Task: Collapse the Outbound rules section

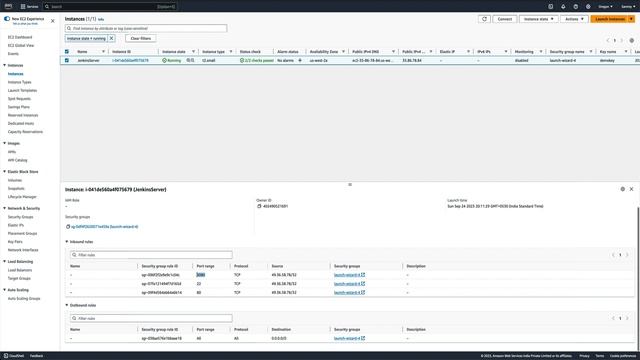Action: tap(67, 305)
